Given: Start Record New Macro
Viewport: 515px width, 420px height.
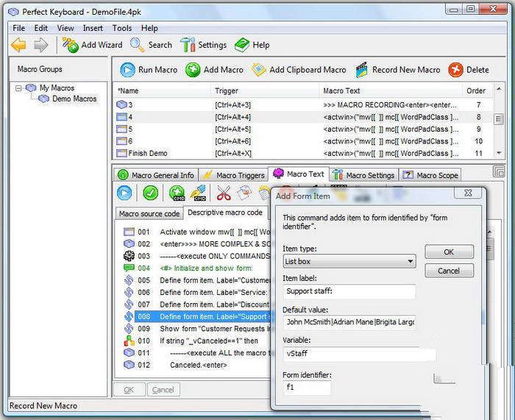Looking at the screenshot, I should 398,70.
